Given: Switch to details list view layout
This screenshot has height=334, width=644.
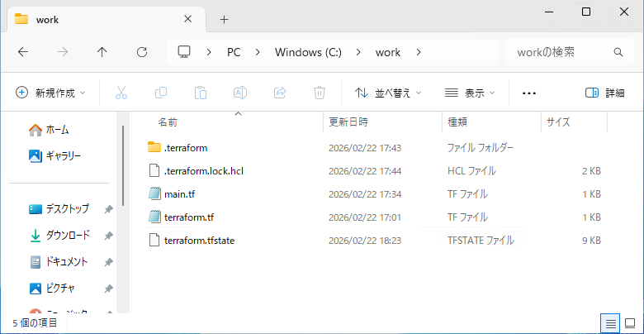Looking at the screenshot, I should [609, 322].
